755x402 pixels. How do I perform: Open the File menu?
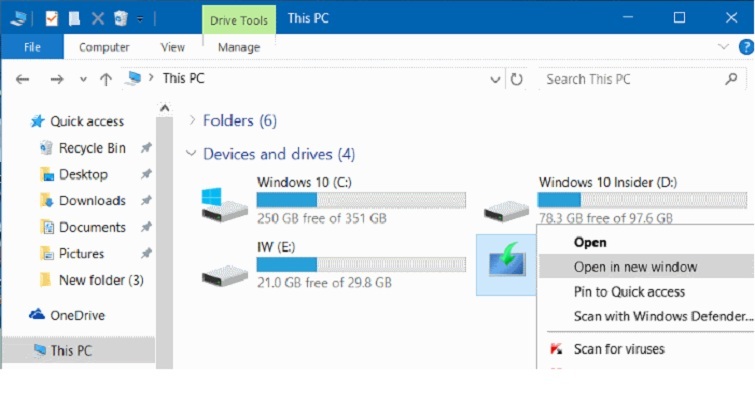pos(32,47)
